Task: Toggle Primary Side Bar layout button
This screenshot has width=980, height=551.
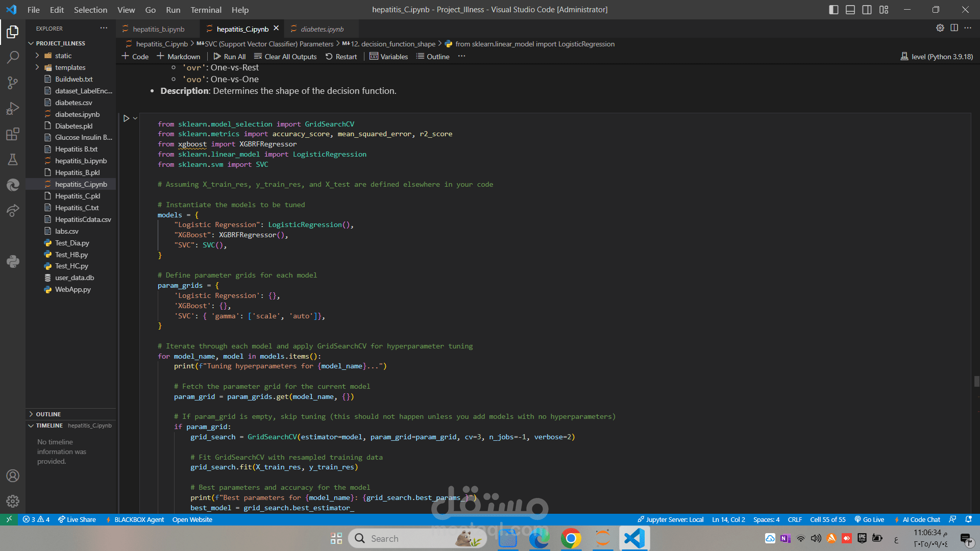Action: [x=834, y=10]
